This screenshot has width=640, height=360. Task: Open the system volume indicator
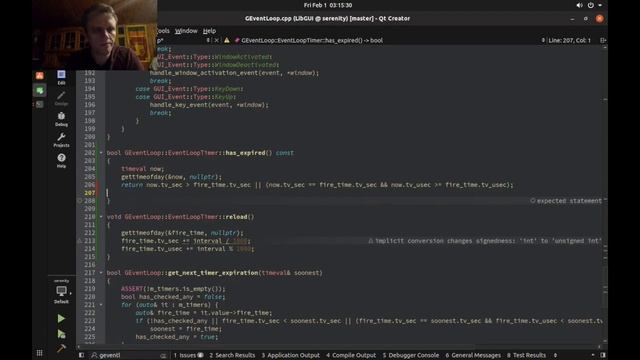[579, 5]
